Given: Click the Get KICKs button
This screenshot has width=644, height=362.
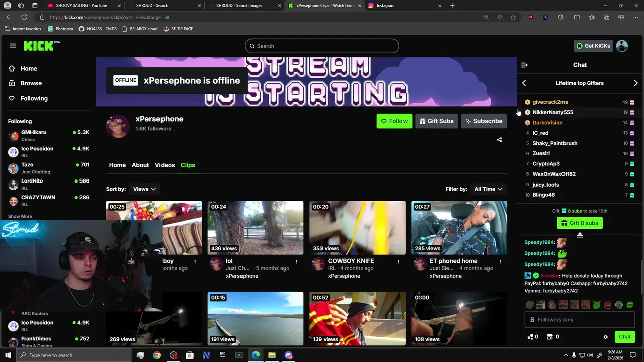Looking at the screenshot, I should (x=593, y=46).
